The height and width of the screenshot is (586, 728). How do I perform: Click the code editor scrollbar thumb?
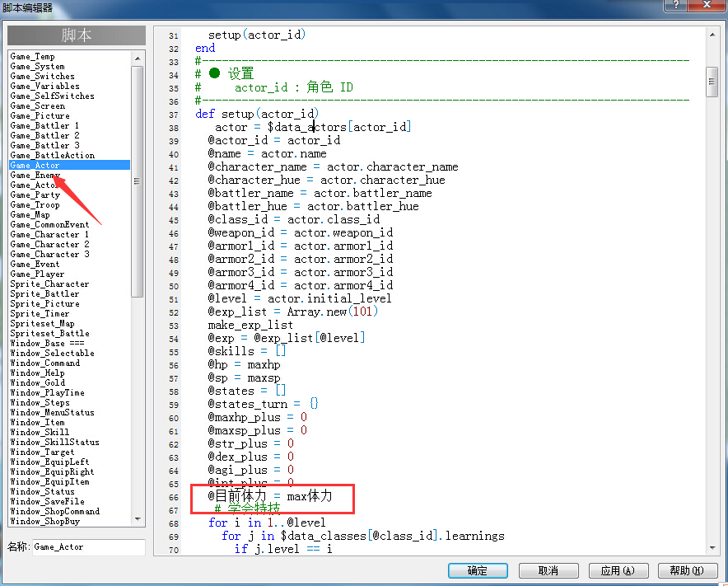[712, 82]
